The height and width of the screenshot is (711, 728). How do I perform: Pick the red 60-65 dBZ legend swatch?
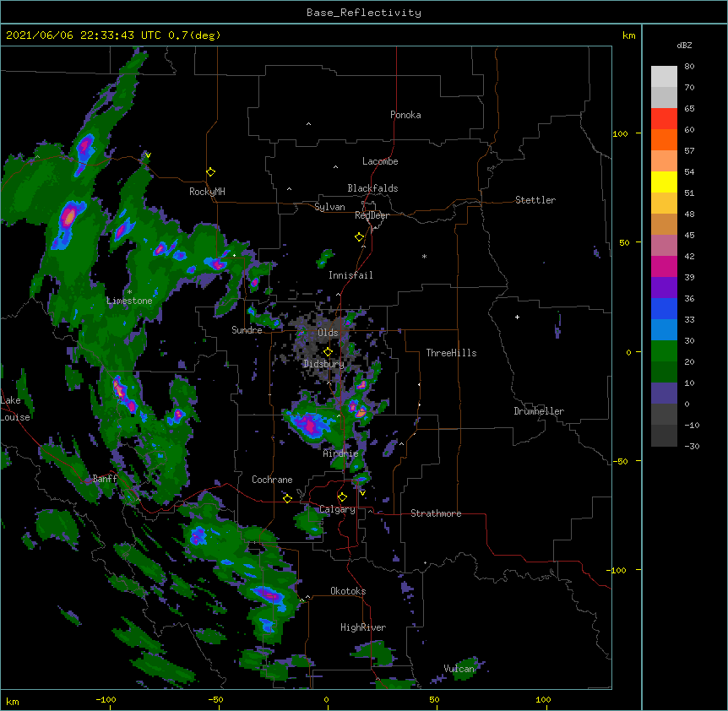664,119
